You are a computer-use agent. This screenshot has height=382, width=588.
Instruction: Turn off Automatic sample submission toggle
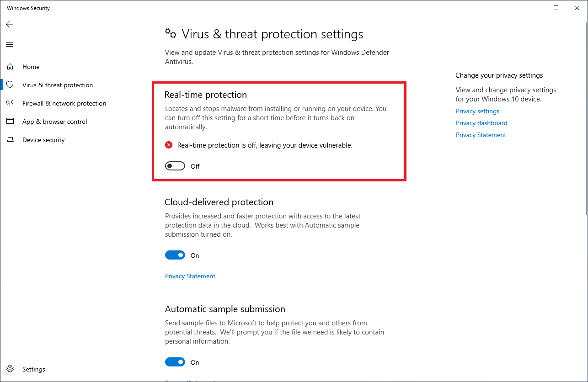[175, 362]
